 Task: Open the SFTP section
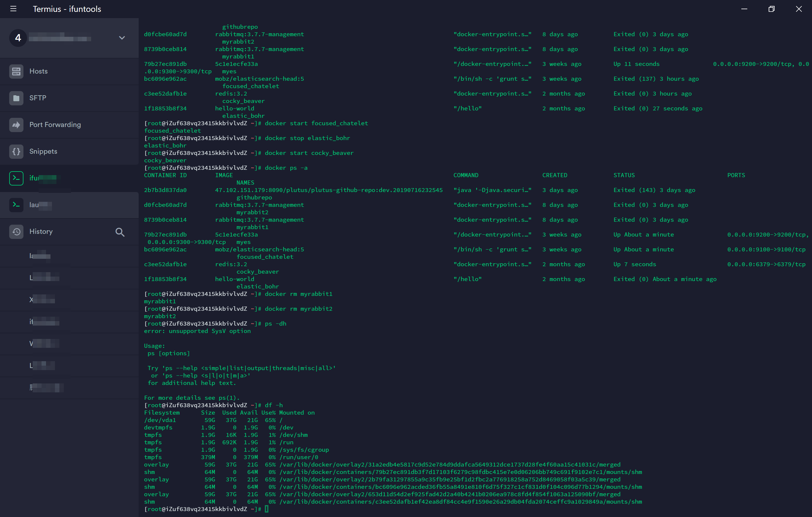coord(38,98)
